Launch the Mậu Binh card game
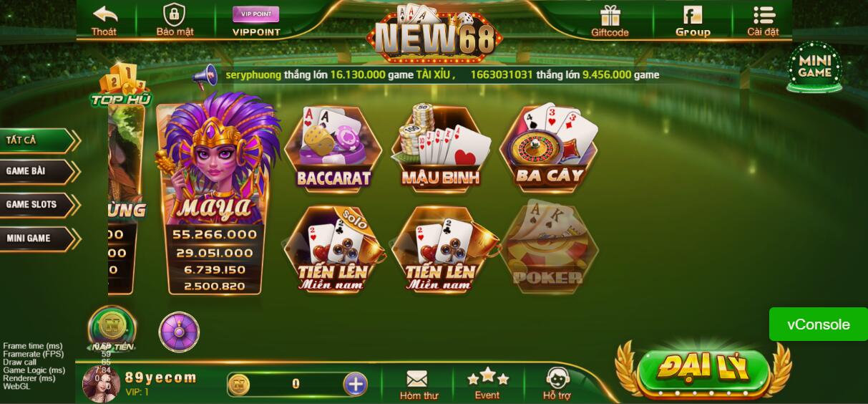The width and height of the screenshot is (868, 404). (x=441, y=149)
